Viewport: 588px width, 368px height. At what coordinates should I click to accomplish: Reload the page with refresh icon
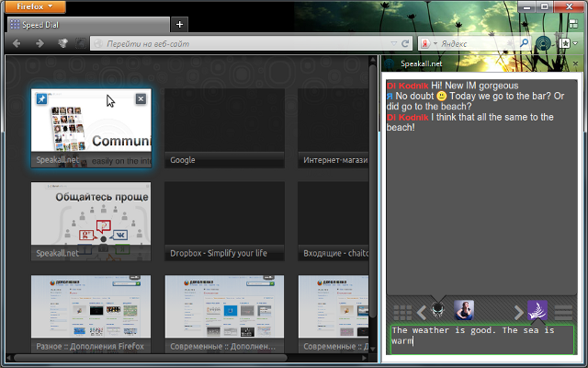click(x=405, y=43)
